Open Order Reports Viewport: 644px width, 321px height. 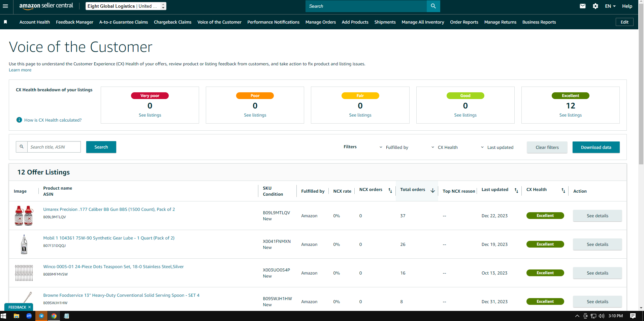pos(464,22)
